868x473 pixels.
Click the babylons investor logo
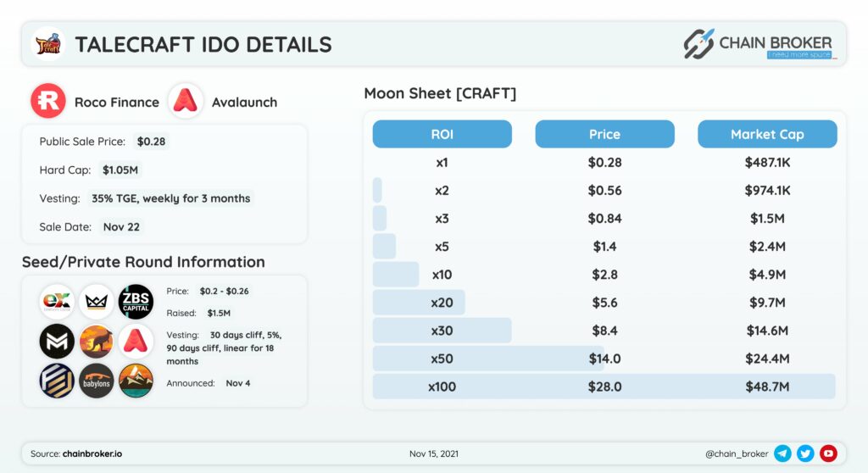tap(97, 381)
